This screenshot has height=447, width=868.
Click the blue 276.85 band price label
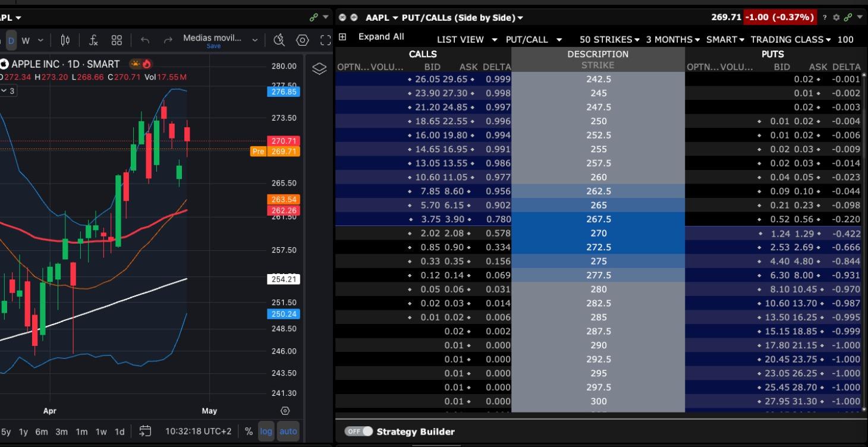click(x=284, y=92)
